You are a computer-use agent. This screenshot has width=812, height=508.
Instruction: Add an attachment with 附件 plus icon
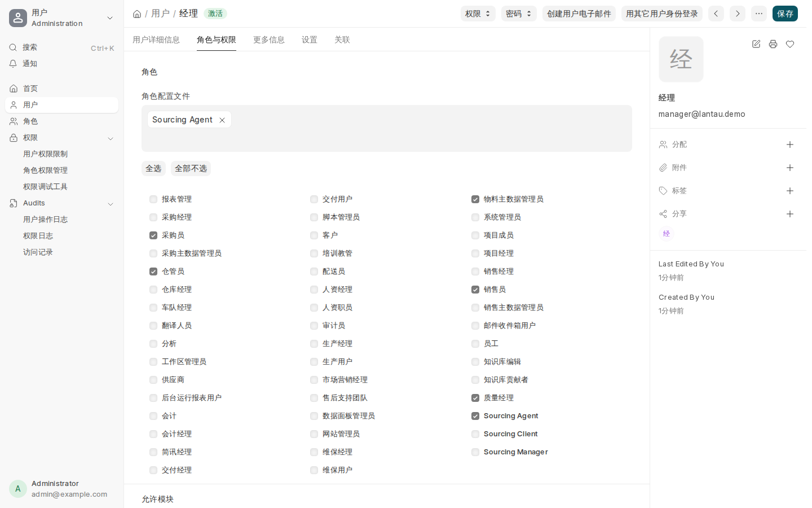790,168
